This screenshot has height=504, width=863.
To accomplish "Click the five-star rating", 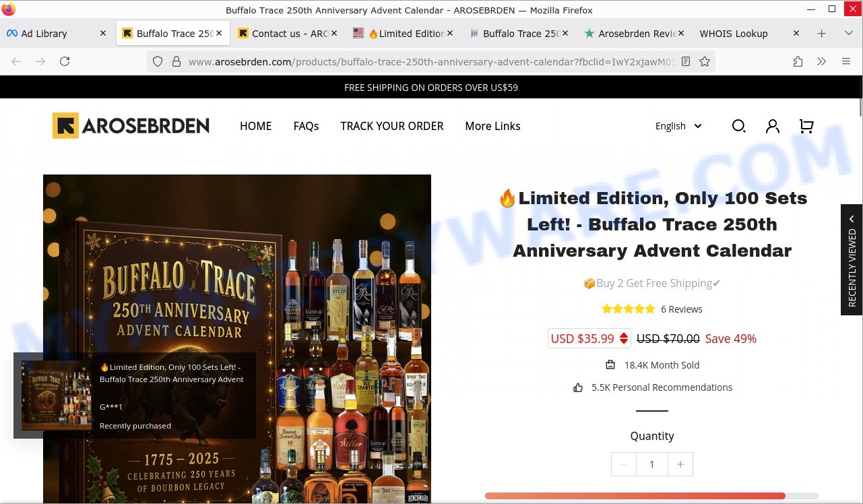I will 629,309.
